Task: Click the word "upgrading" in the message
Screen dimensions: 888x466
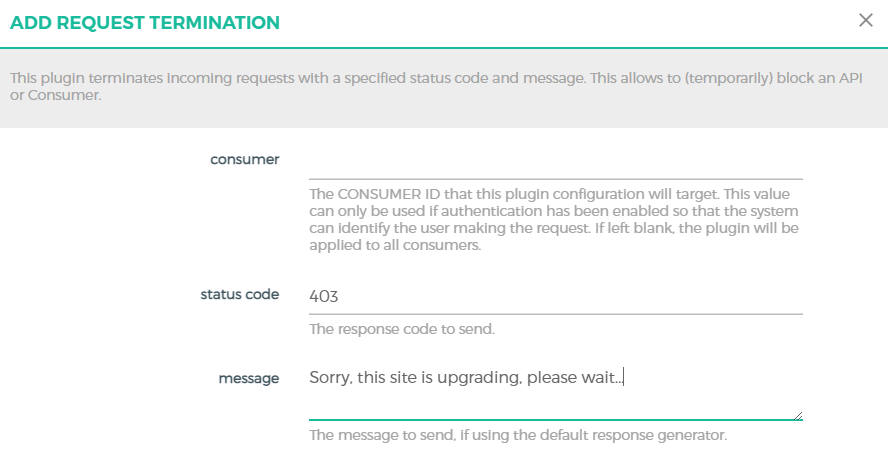Action: pyautogui.click(x=483, y=378)
